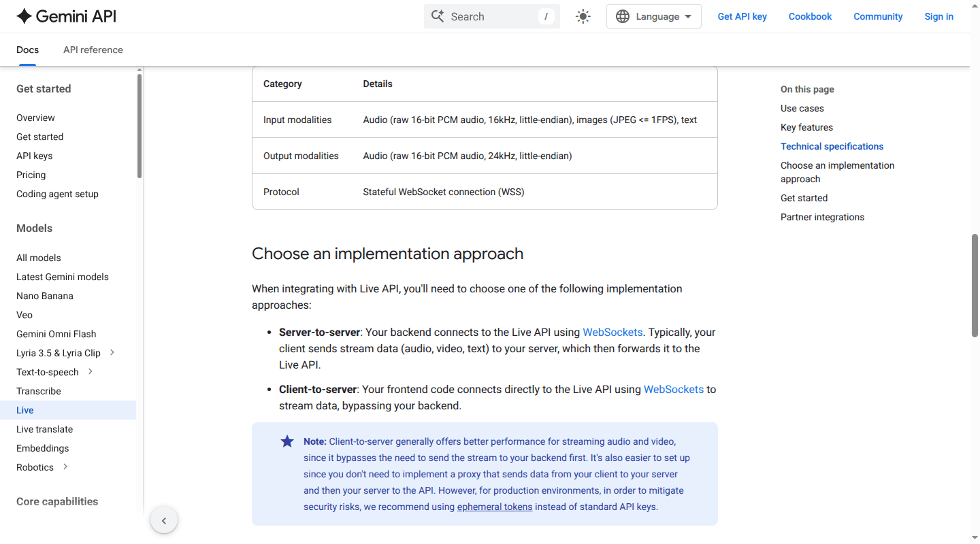Viewport: 980px width, 544px height.
Task: Click Get API key link
Action: coord(742,16)
